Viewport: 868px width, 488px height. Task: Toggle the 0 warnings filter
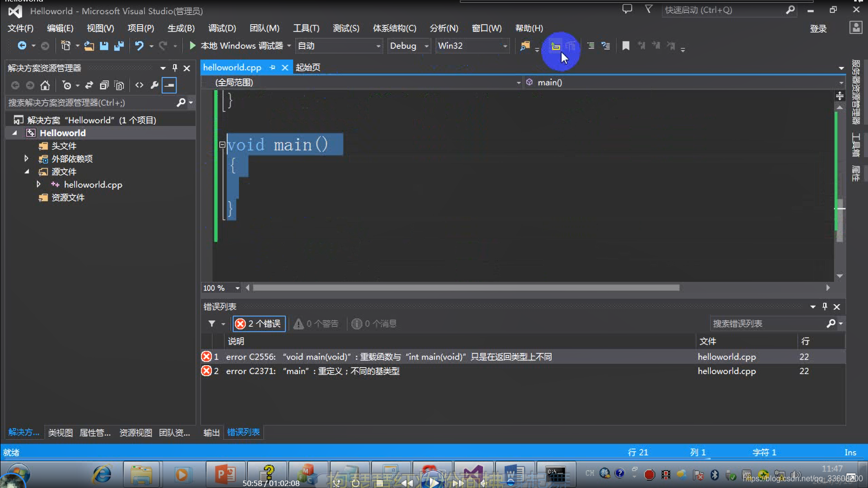[x=316, y=323]
